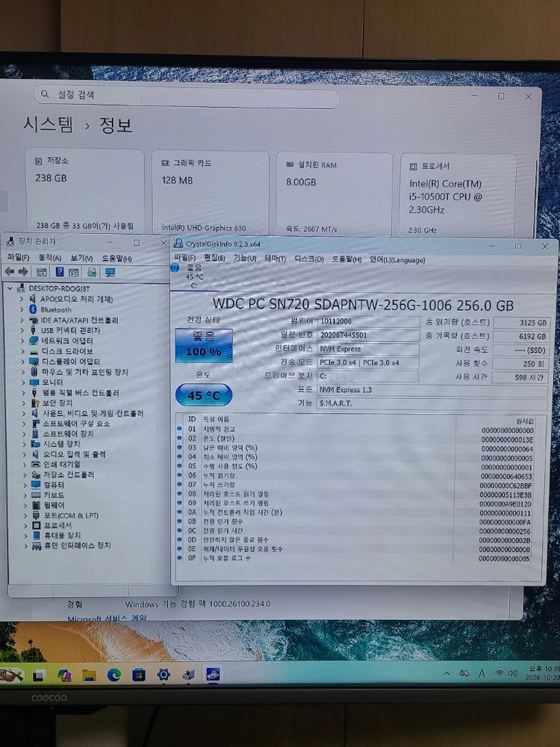Open volume speaker tray icon
This screenshot has width=560, height=747.
pos(513,673)
